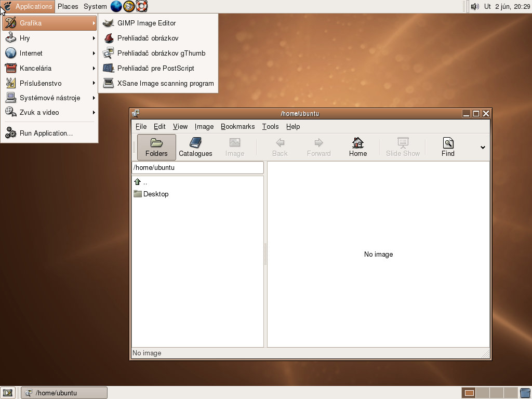Open gThumb File menu
This screenshot has height=399, width=532.
141,127
